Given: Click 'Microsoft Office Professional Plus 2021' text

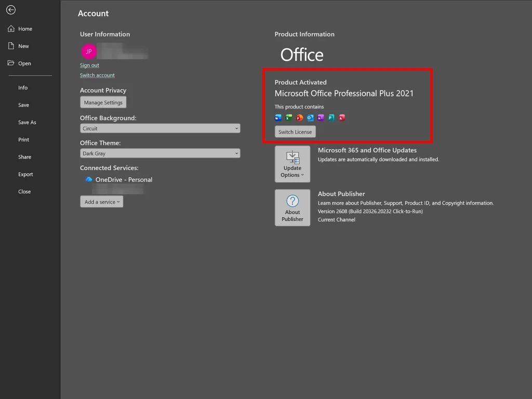Looking at the screenshot, I should pos(344,94).
